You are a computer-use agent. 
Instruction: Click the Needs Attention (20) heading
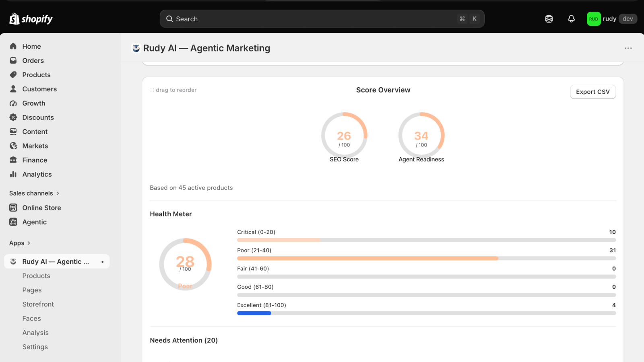tap(184, 340)
